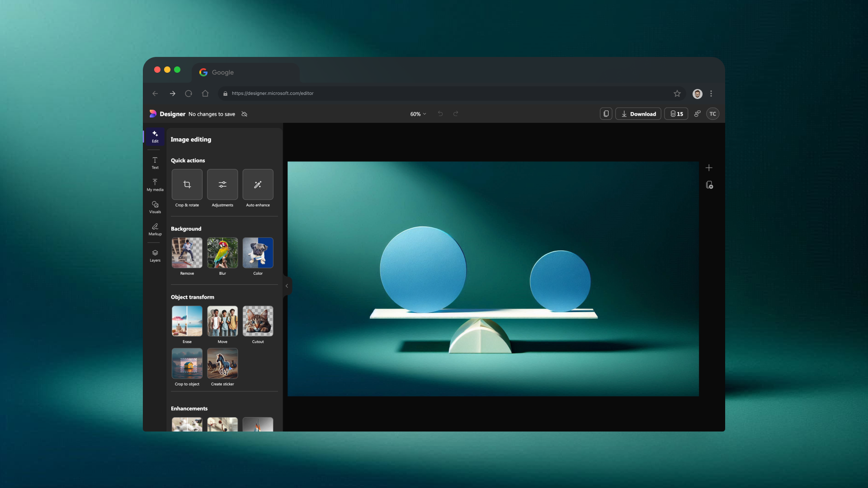Open the TC account menu

(x=713, y=114)
